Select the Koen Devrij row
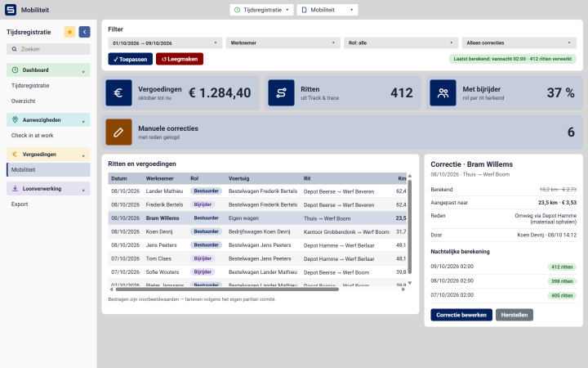The image size is (588, 368). pos(257,231)
